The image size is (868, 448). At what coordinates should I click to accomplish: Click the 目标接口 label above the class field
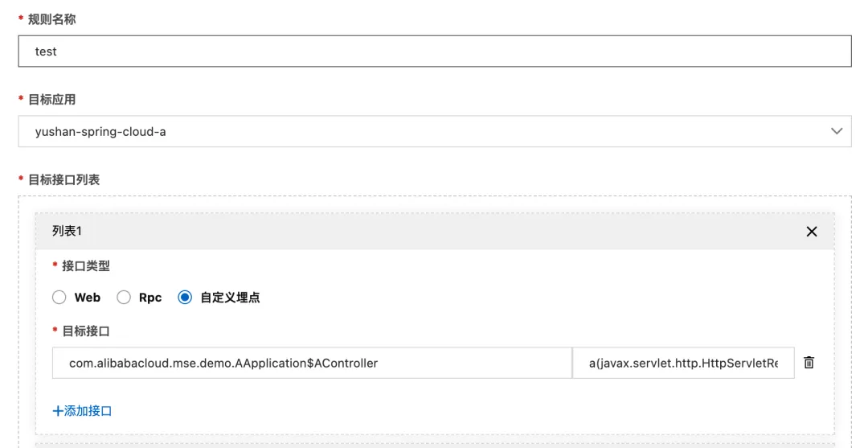click(86, 331)
